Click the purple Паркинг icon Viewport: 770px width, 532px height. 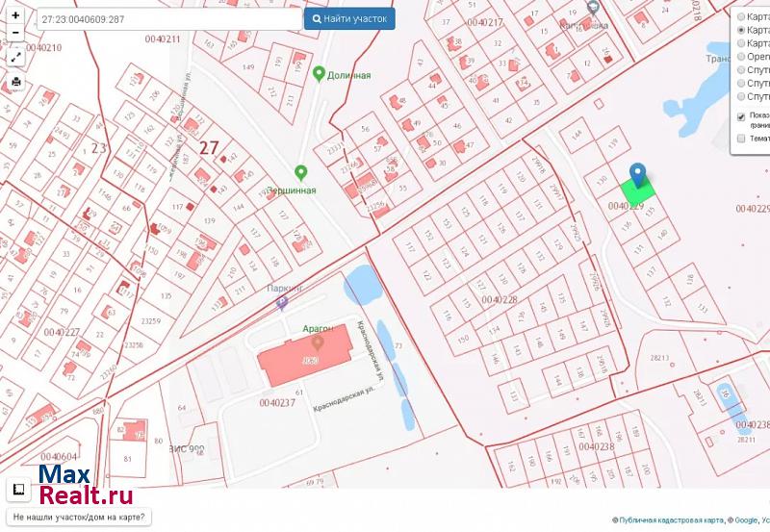click(x=281, y=303)
